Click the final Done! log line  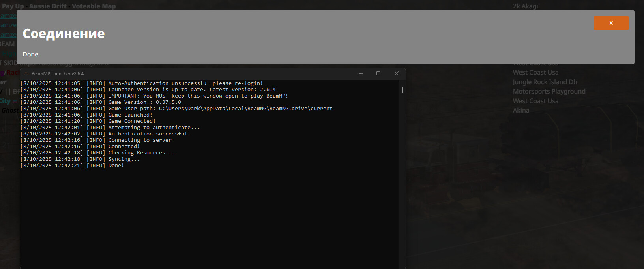point(116,166)
